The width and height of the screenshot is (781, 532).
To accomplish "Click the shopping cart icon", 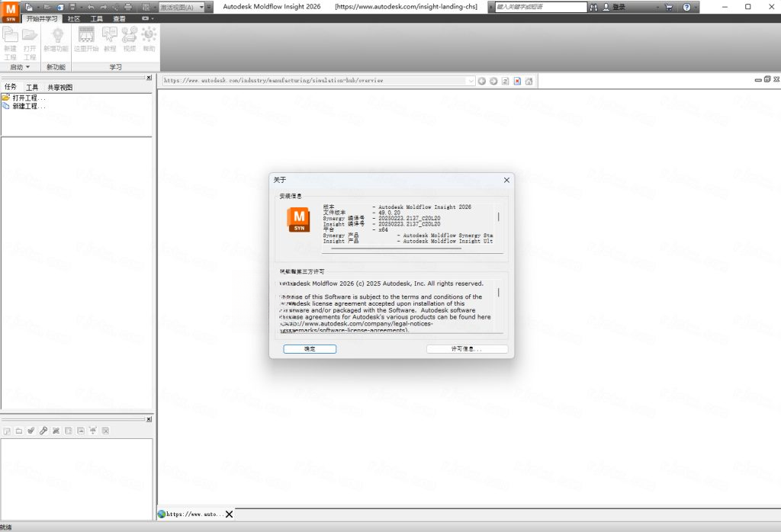I will coord(668,8).
